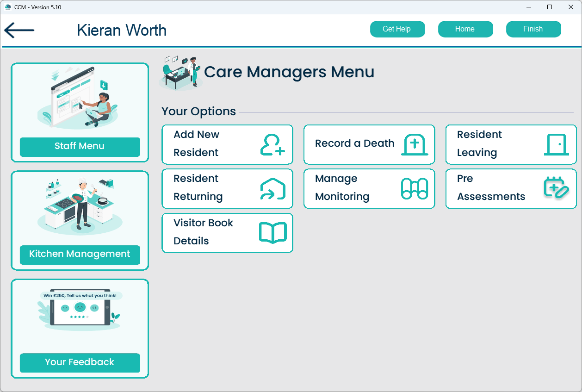This screenshot has height=392, width=582.
Task: Go to Home
Action: [465, 29]
